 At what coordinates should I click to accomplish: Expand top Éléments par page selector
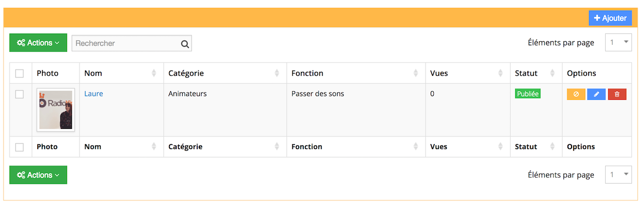618,43
